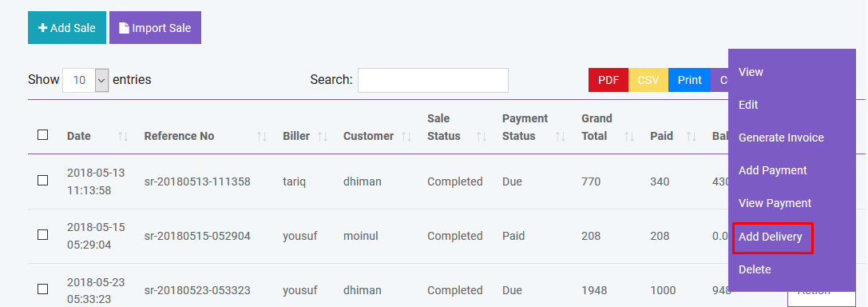Sort by Payment Status arrows icon

click(x=561, y=137)
